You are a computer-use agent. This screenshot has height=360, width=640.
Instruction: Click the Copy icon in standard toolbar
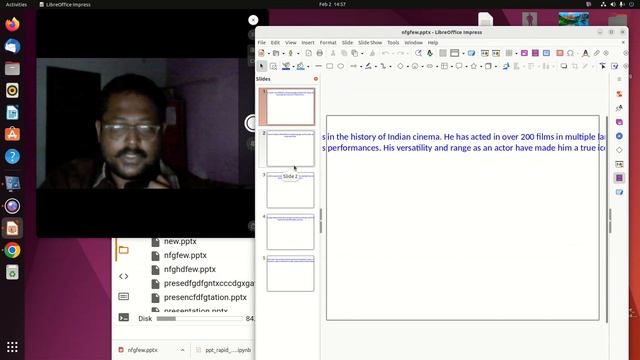[x=344, y=53]
